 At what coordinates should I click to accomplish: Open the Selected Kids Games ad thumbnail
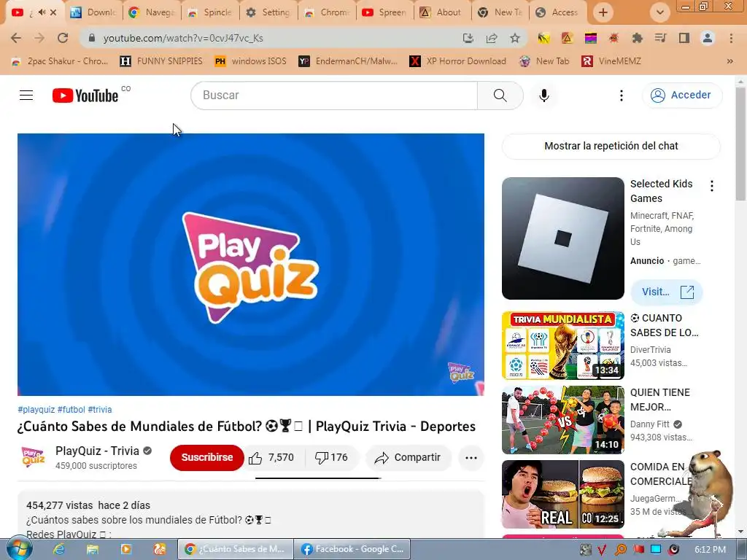pos(562,238)
